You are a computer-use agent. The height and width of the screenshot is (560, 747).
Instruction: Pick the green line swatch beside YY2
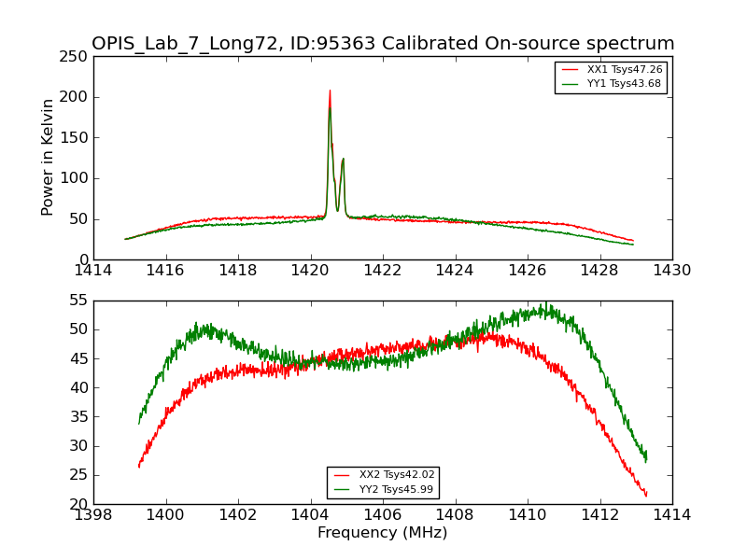[342, 489]
